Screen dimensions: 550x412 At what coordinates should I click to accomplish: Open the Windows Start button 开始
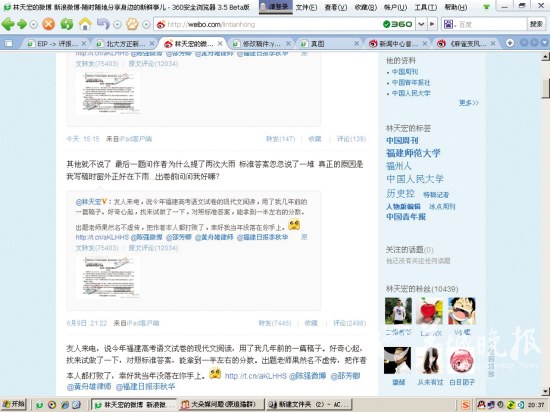click(x=14, y=405)
